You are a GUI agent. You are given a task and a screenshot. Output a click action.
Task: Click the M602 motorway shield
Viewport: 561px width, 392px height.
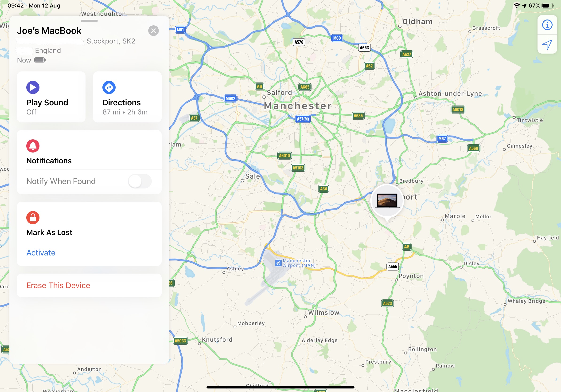(230, 98)
